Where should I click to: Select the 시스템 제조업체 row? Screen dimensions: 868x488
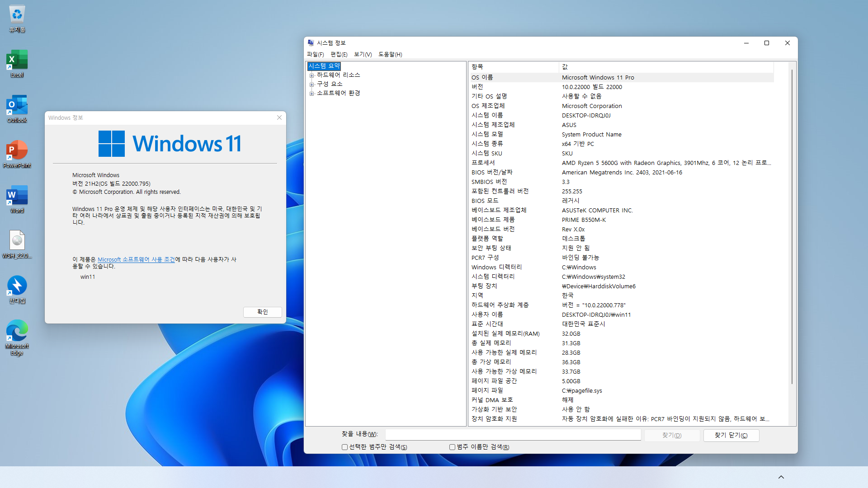click(622, 125)
